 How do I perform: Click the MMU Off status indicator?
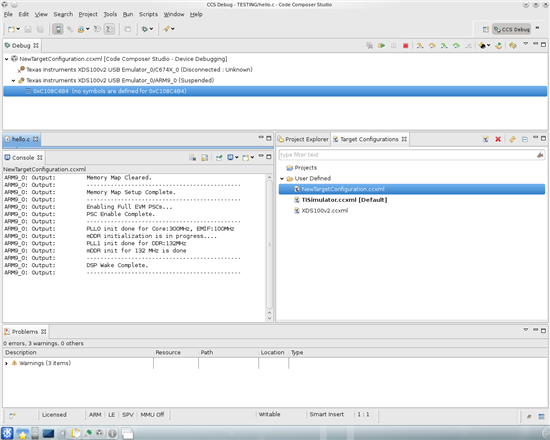(152, 415)
